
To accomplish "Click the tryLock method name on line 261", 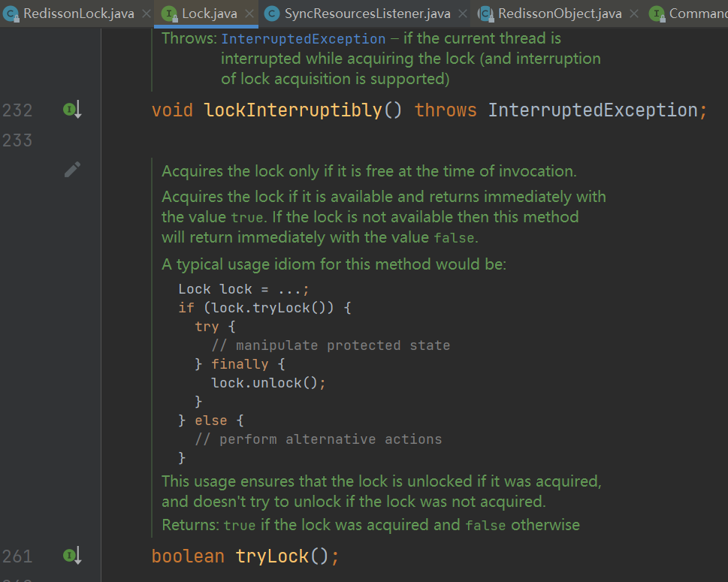I will click(x=272, y=556).
